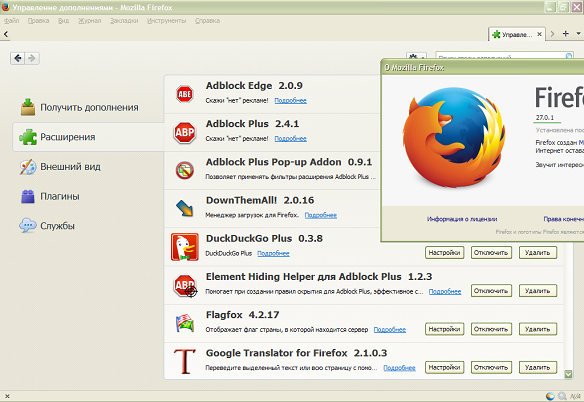Open the Справка menu
The height and width of the screenshot is (402, 584).
click(207, 21)
